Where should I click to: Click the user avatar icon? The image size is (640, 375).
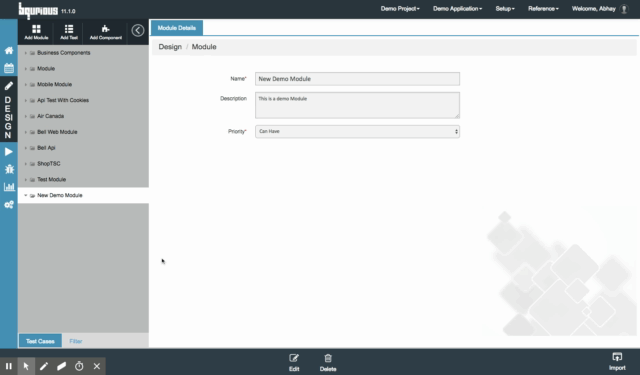pyautogui.click(x=624, y=9)
